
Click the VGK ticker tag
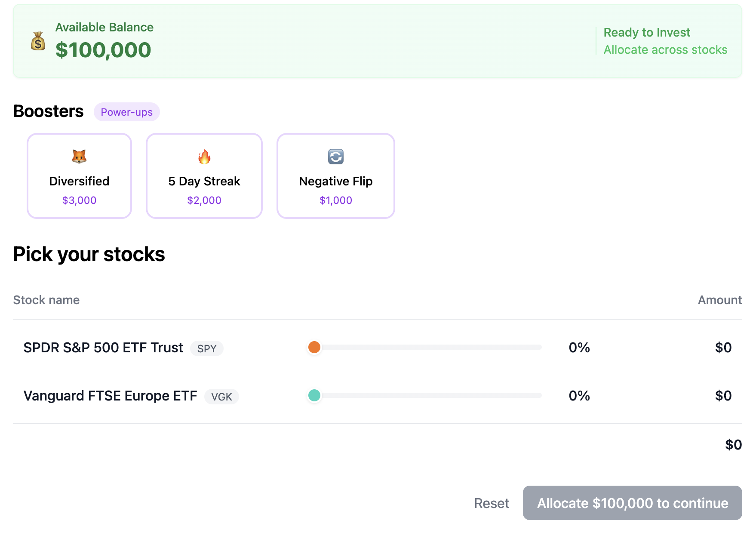pyautogui.click(x=221, y=397)
